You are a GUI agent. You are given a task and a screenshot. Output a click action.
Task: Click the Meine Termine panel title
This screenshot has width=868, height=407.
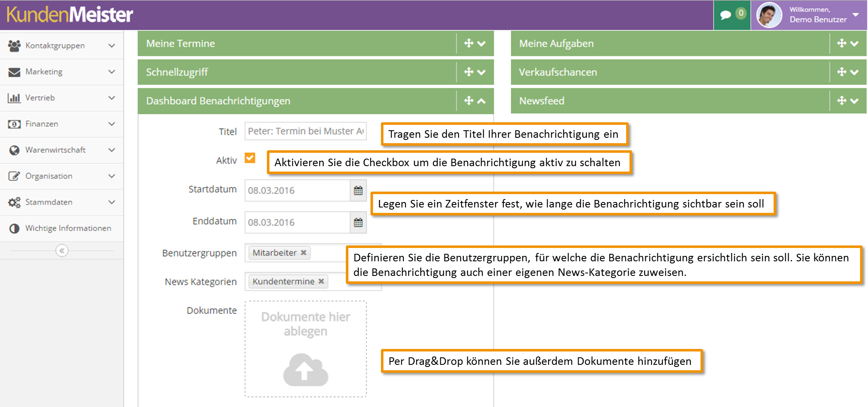(x=180, y=43)
